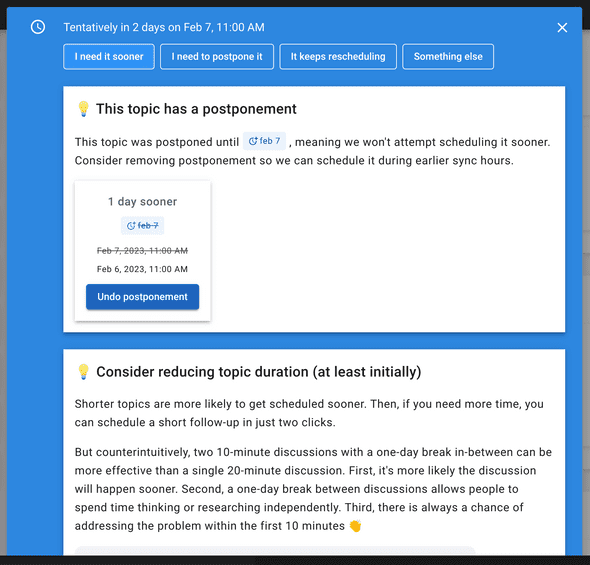Click the lightbulb icon next to postponement heading

tap(83, 109)
